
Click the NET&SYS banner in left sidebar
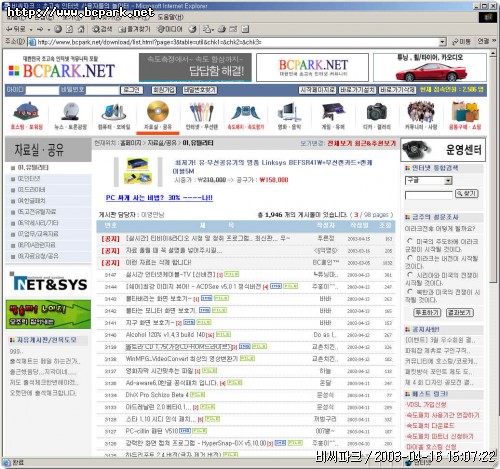coord(49,283)
